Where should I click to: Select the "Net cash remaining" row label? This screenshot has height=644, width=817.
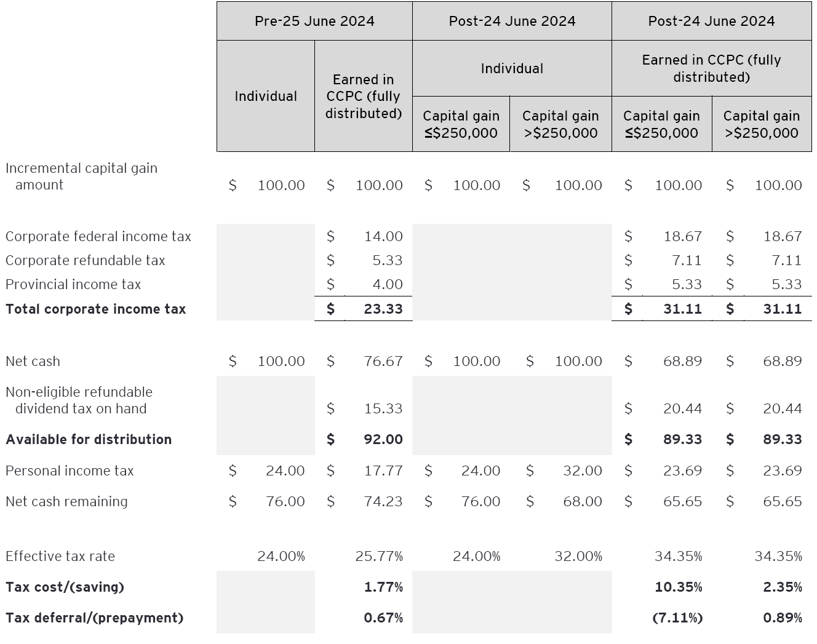(66, 501)
